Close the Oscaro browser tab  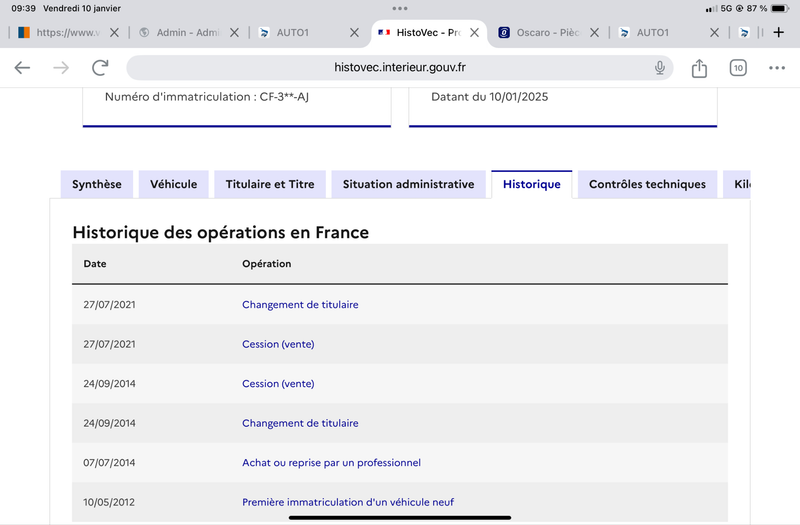click(x=594, y=33)
